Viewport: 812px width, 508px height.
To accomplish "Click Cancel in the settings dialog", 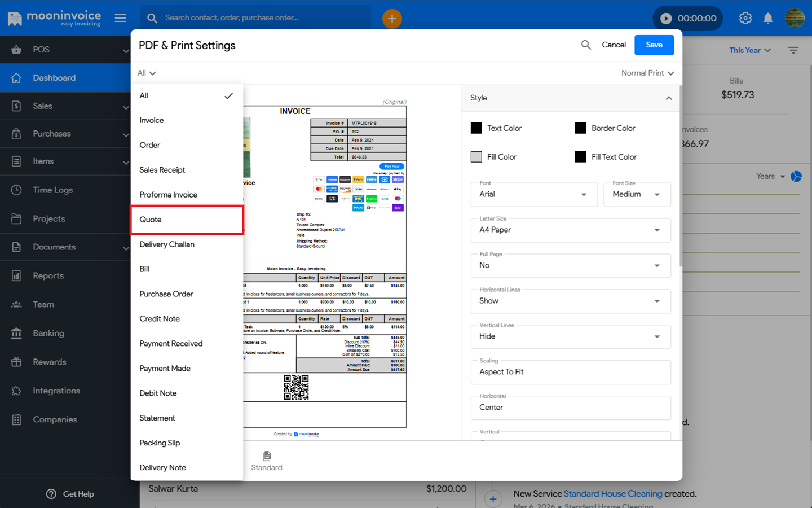I will [x=614, y=45].
